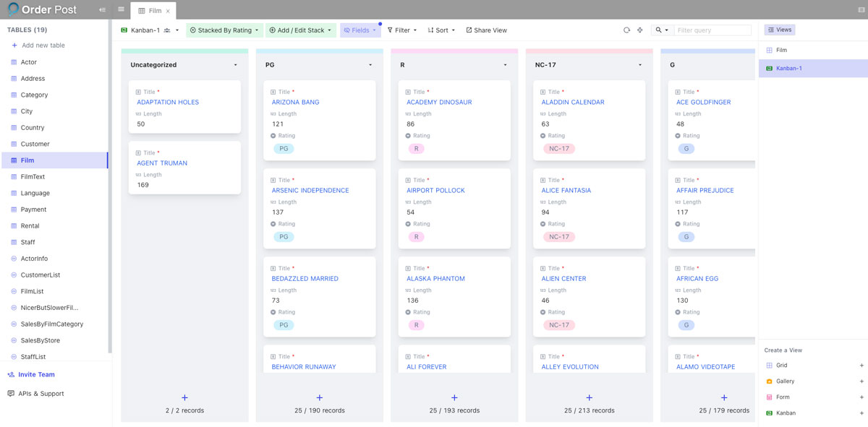Click the icon right of reload button
Viewport: 868px width, 427px height.
640,30
